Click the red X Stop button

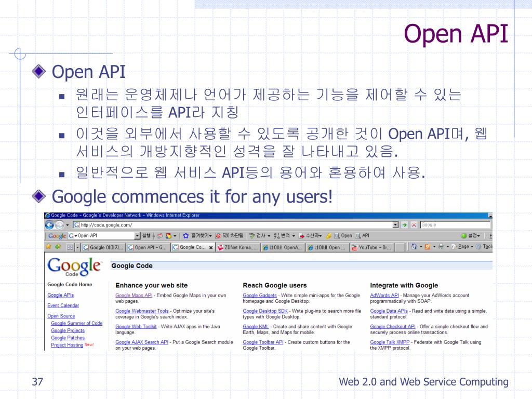point(414,225)
